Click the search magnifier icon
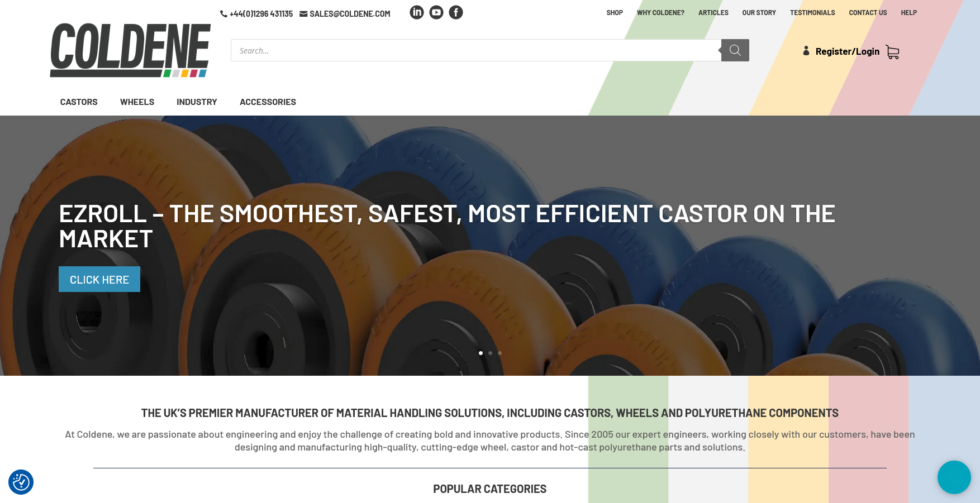The width and height of the screenshot is (980, 503). (x=735, y=50)
